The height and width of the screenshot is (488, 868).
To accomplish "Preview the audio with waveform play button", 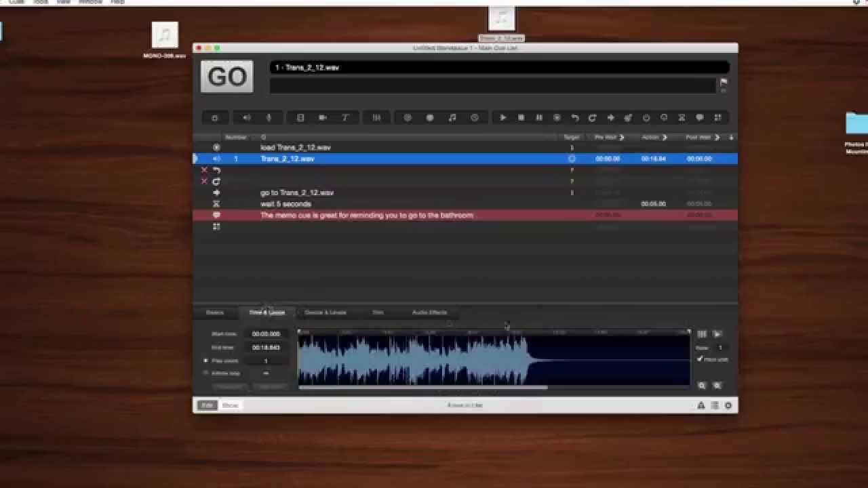I will (717, 334).
